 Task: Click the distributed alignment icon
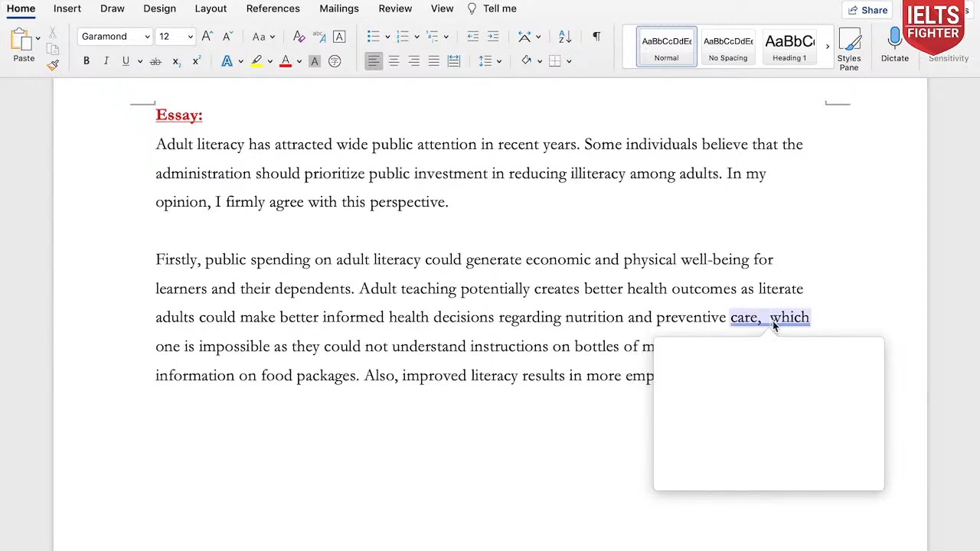click(x=454, y=61)
